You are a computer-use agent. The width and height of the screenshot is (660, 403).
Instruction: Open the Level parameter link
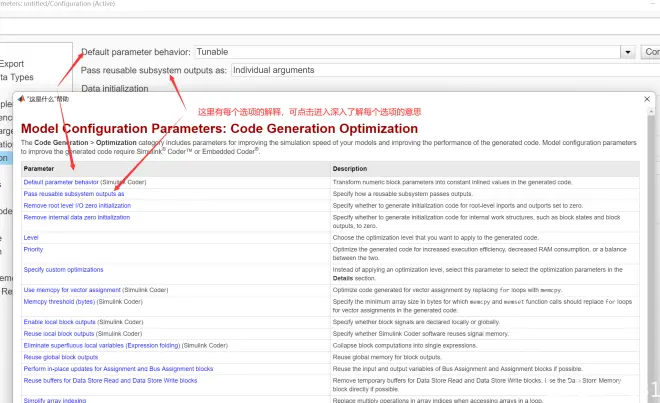point(31,238)
